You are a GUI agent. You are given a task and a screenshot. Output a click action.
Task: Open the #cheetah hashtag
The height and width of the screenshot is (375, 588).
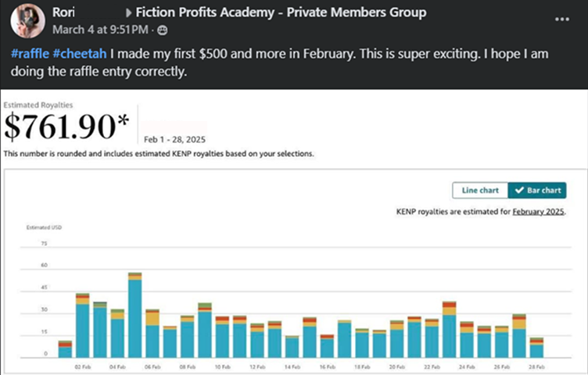[x=81, y=54]
